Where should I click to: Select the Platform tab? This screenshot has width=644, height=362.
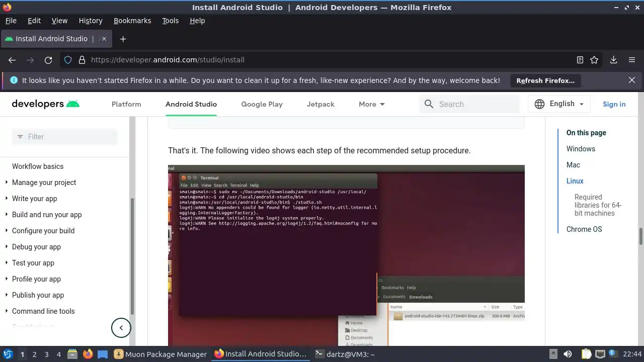tap(126, 104)
